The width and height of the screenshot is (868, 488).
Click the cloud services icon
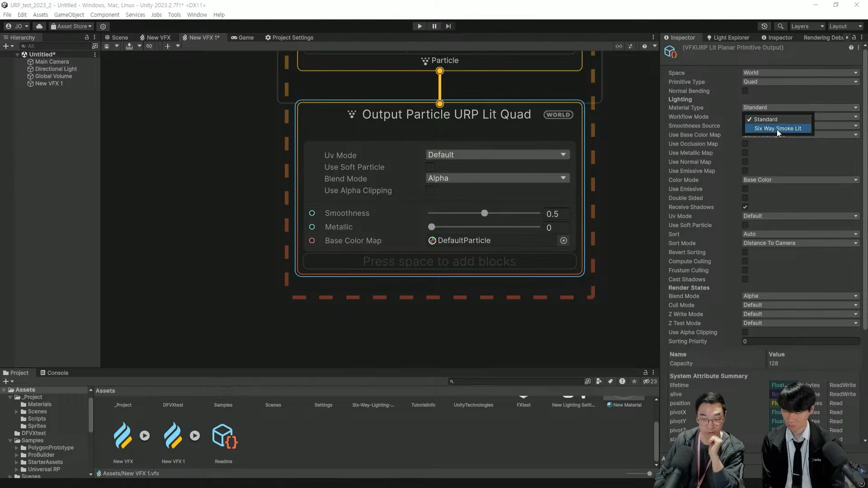pos(39,26)
